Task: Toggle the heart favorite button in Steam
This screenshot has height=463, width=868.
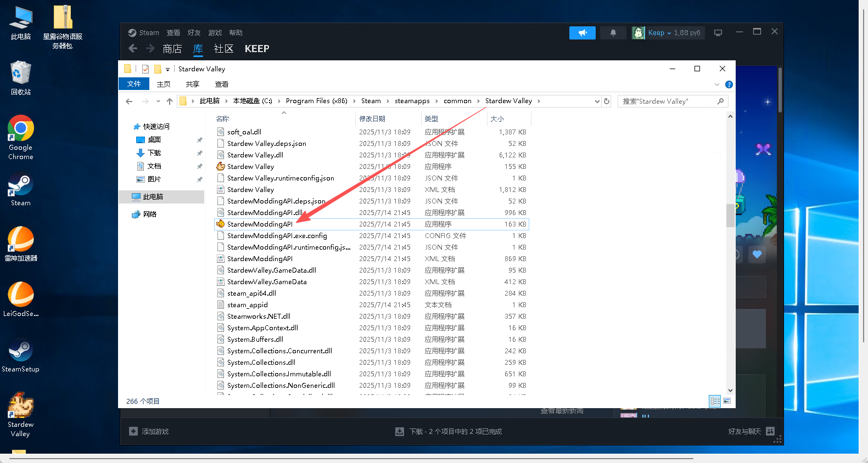Action: 757,255
